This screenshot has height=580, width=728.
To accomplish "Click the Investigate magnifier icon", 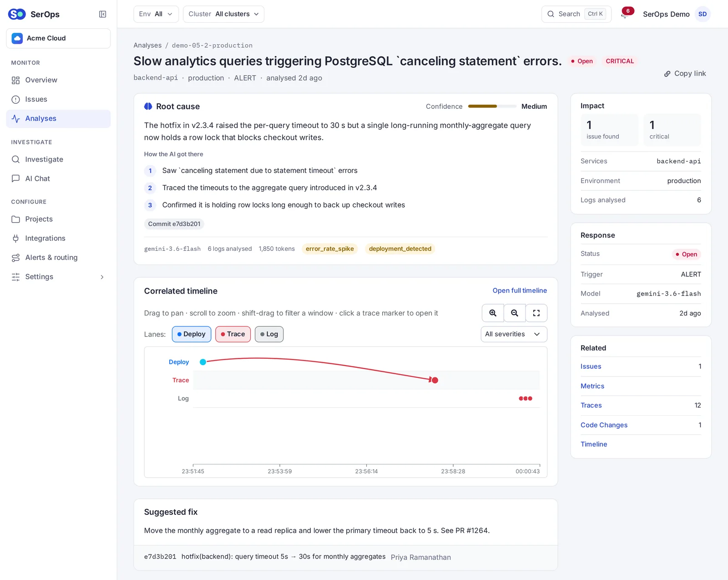I will (x=15, y=159).
